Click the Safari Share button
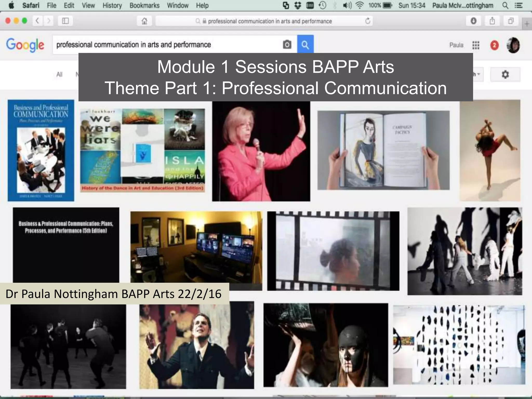532x399 pixels. (x=492, y=21)
